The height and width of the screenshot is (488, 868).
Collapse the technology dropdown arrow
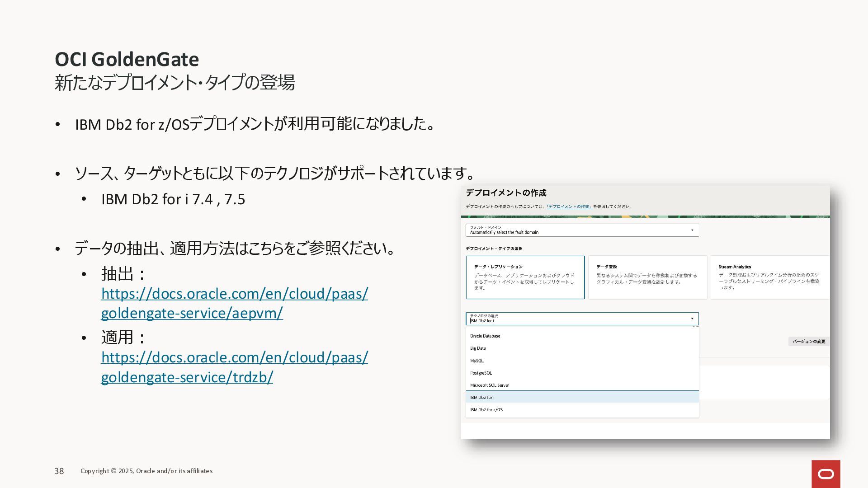point(692,319)
